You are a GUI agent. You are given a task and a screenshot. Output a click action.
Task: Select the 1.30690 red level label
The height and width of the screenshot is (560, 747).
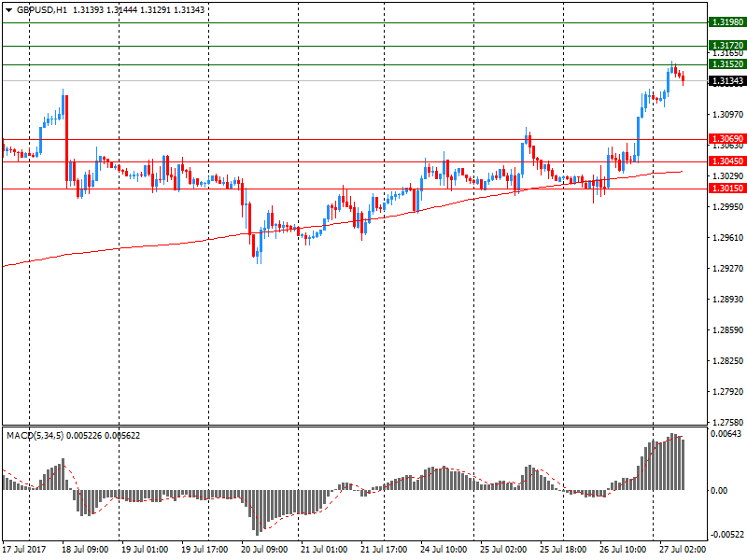click(x=727, y=139)
